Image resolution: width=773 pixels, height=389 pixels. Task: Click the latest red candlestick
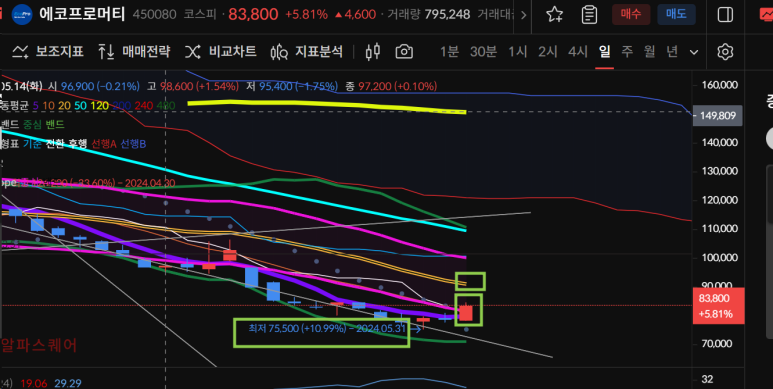pos(466,313)
